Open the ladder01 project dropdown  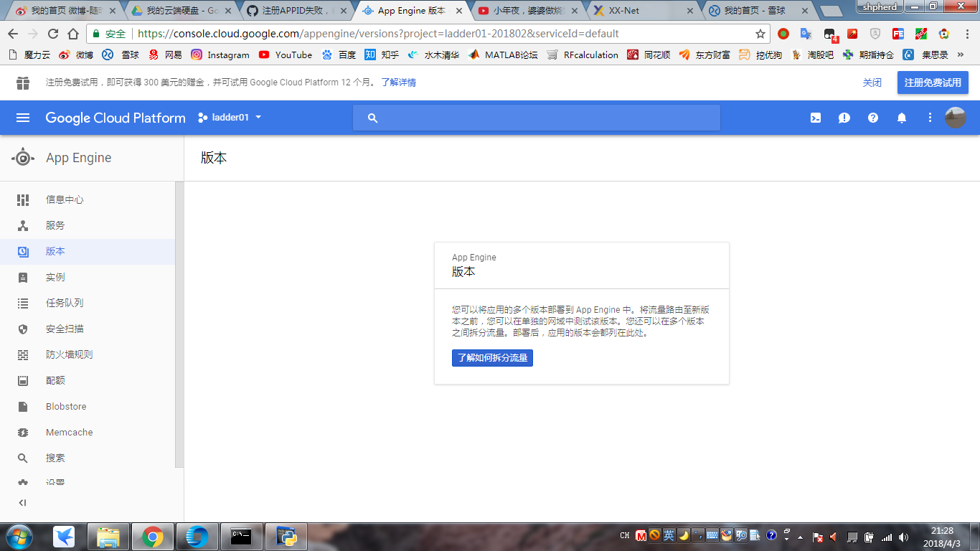click(232, 118)
